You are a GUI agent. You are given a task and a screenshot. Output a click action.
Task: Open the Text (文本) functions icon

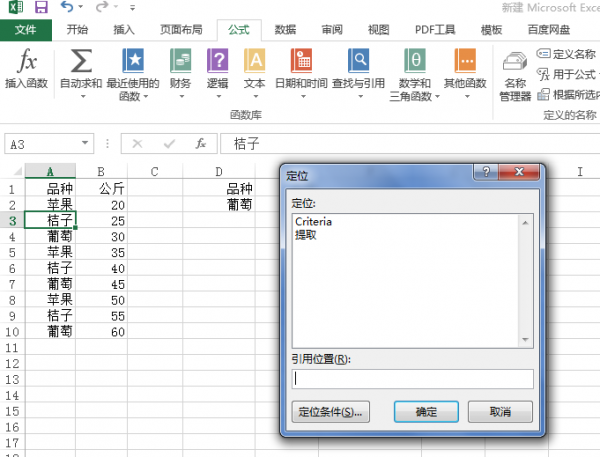254,60
